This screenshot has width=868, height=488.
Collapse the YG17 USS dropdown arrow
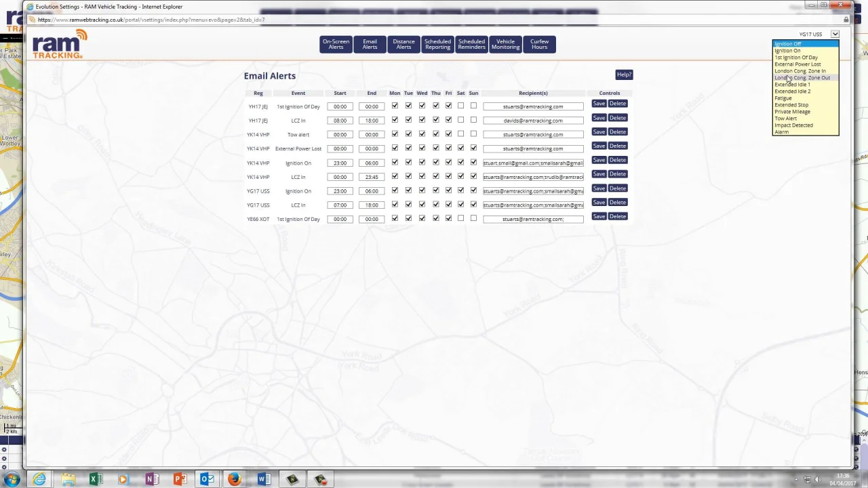pos(835,34)
